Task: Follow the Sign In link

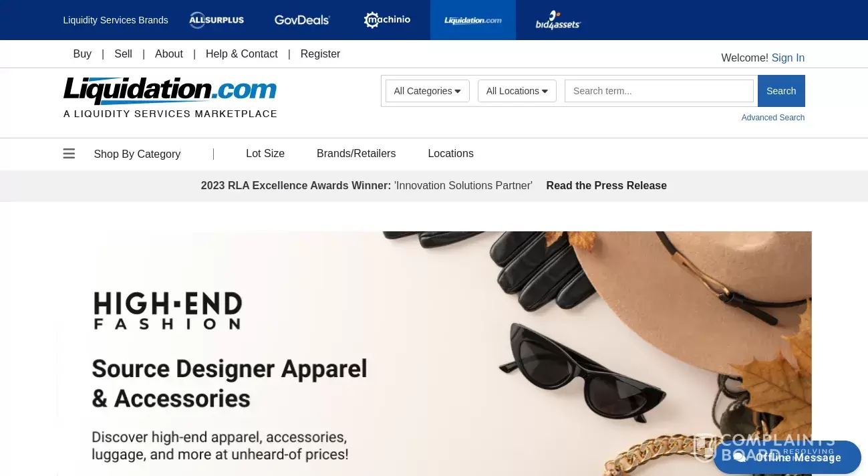Action: (x=788, y=58)
